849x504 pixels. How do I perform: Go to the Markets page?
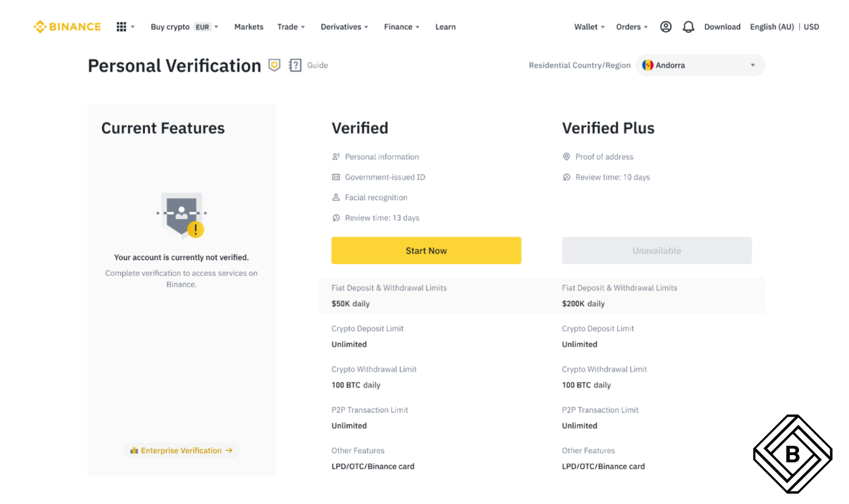[x=249, y=26]
